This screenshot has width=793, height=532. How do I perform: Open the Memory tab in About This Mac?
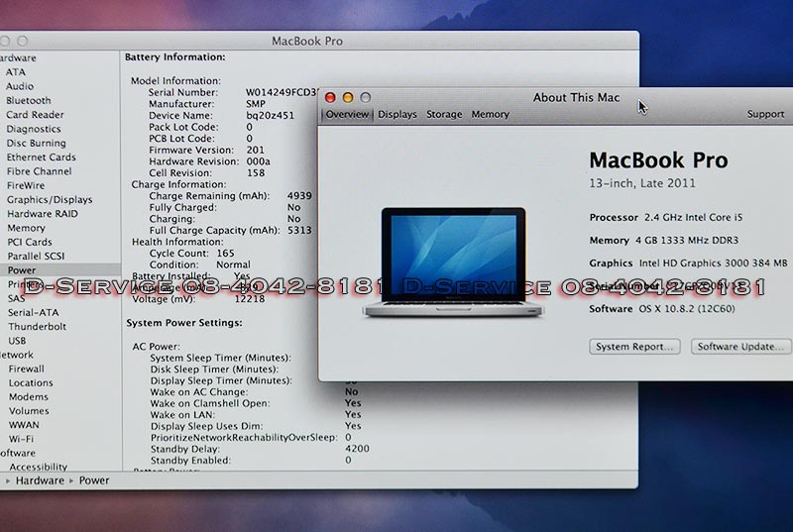coord(490,115)
